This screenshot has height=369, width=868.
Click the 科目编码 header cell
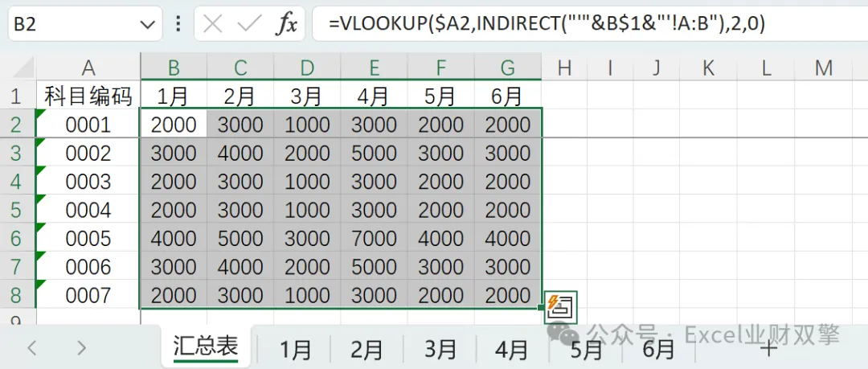(x=88, y=96)
